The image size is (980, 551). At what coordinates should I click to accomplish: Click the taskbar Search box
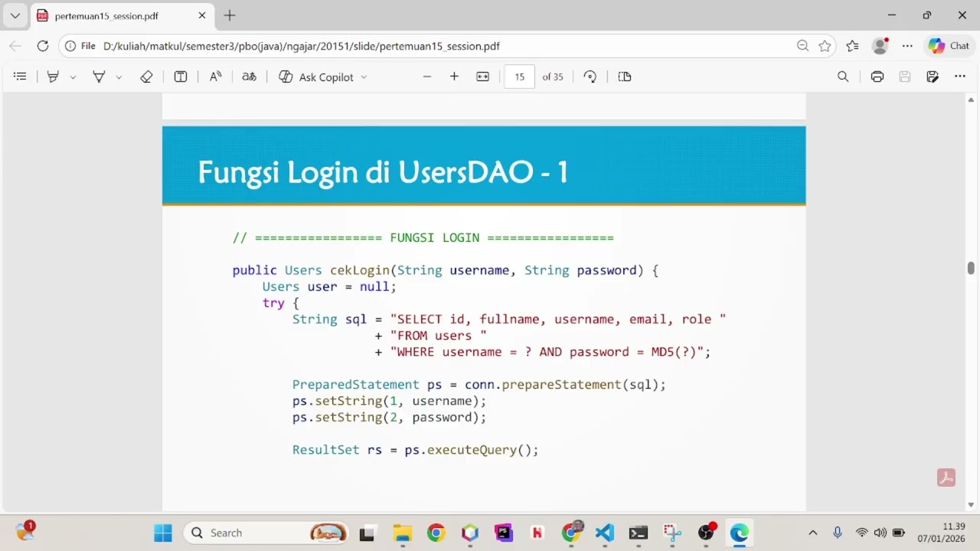click(267, 533)
